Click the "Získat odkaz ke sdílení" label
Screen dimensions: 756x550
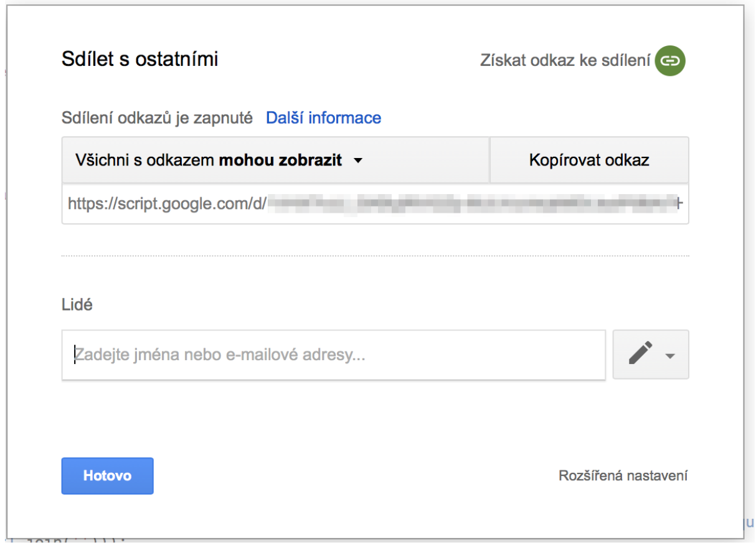click(565, 60)
